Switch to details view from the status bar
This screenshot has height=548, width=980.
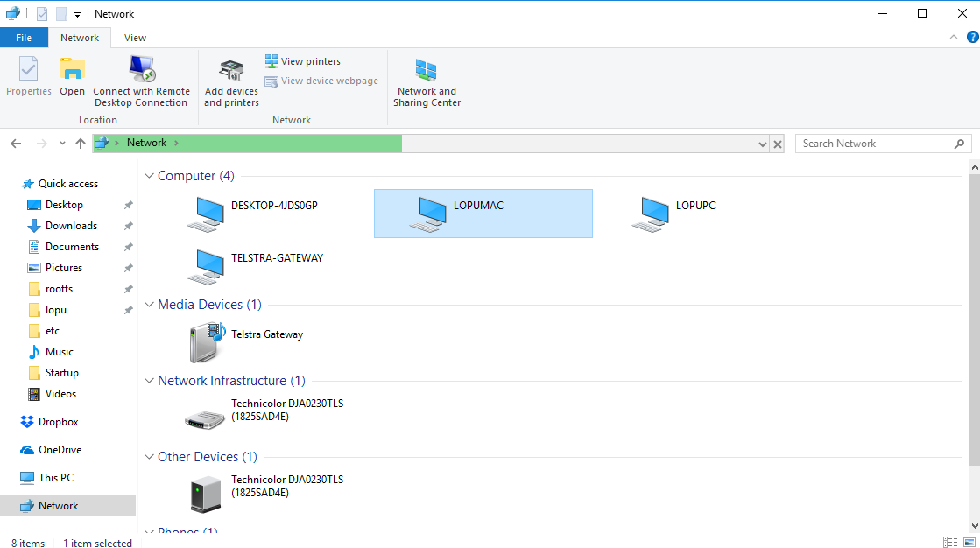pos(950,543)
